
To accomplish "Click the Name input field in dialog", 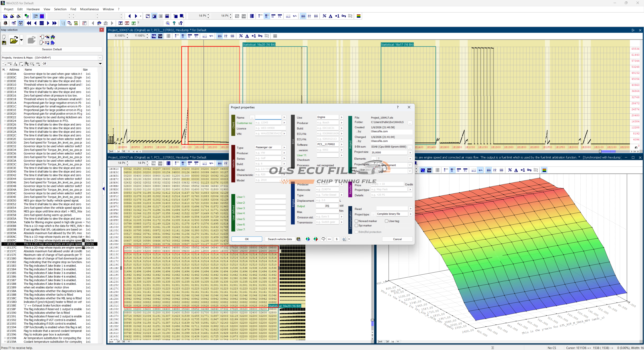I will click(x=268, y=117).
